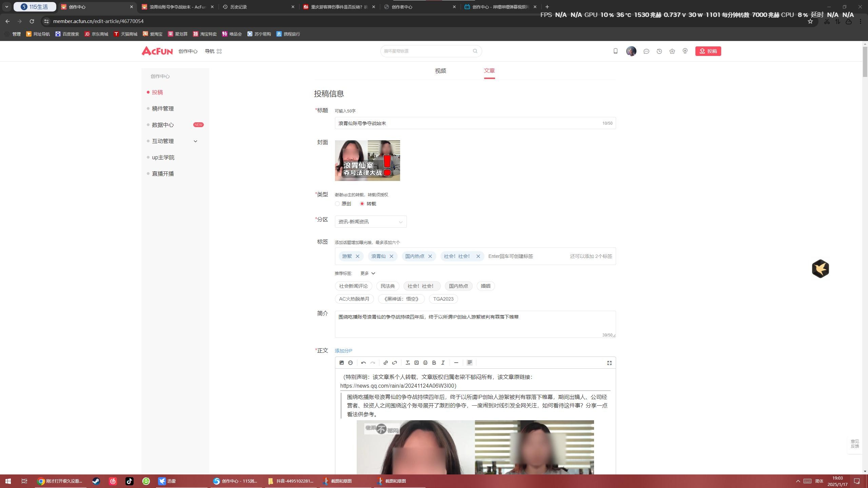
Task: Open history clock icon in header
Action: (659, 51)
